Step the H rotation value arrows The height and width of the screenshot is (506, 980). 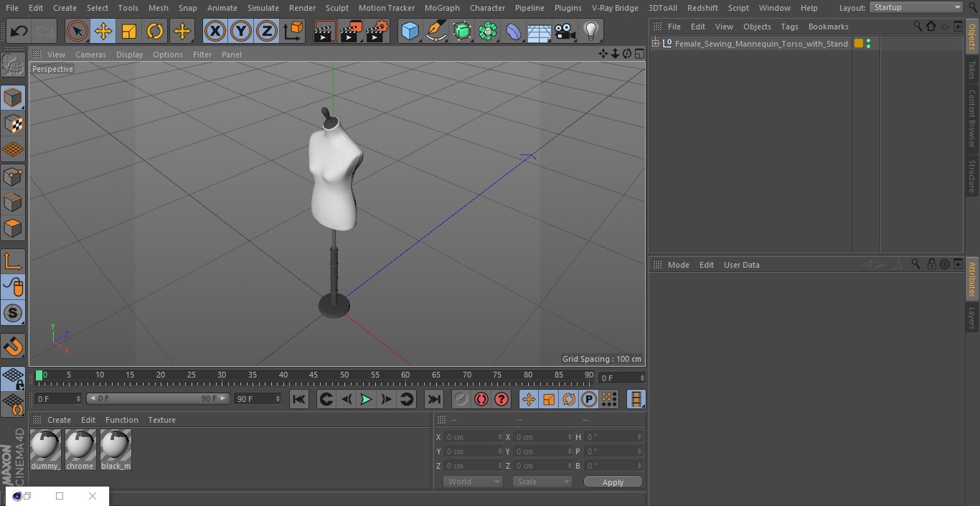[640, 437]
